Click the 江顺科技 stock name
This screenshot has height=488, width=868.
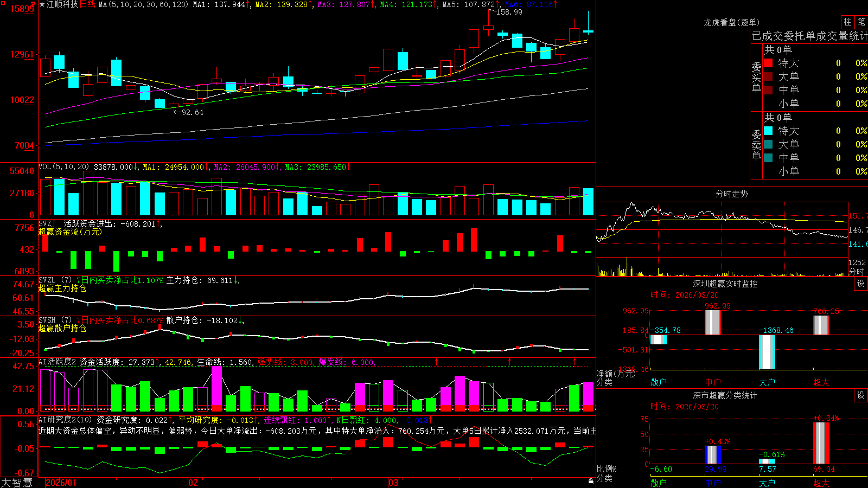tap(62, 4)
